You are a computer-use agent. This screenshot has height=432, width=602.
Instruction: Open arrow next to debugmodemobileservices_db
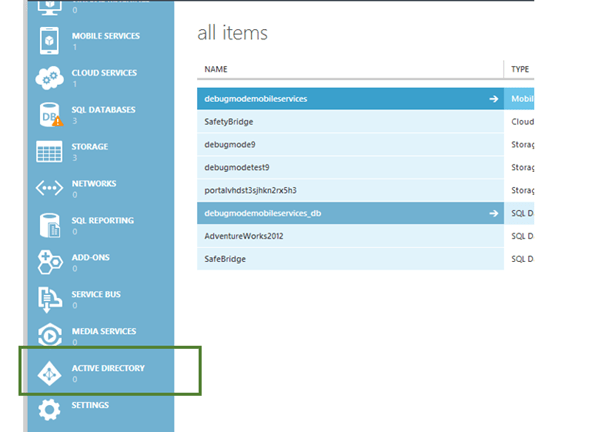[x=493, y=213]
